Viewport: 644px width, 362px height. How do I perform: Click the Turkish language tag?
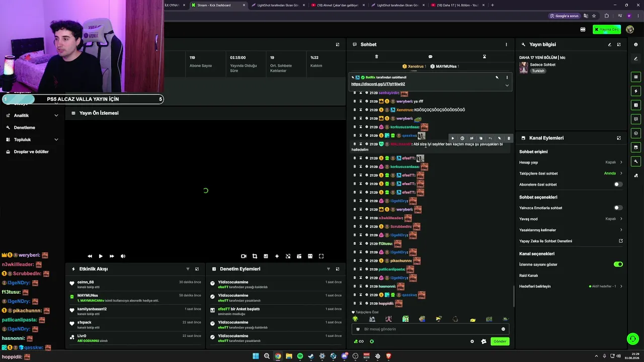coord(538,71)
